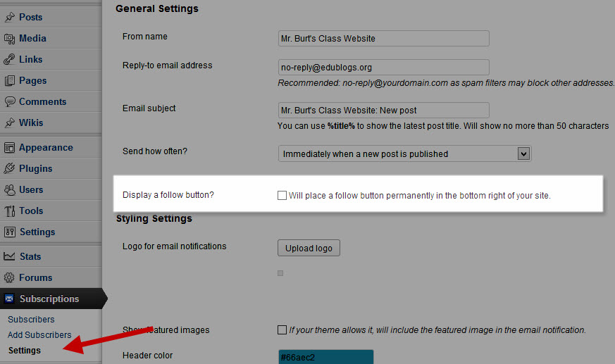Open the Stats menu item

coord(30,256)
